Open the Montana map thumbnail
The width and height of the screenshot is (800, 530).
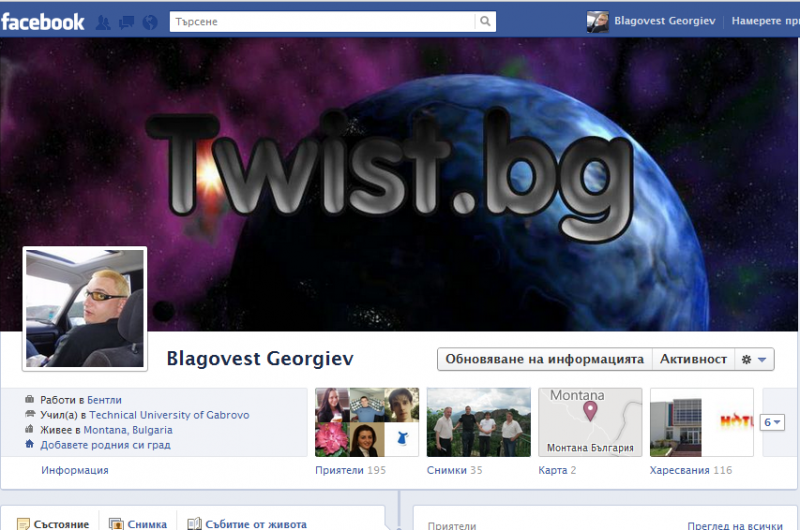pos(590,422)
